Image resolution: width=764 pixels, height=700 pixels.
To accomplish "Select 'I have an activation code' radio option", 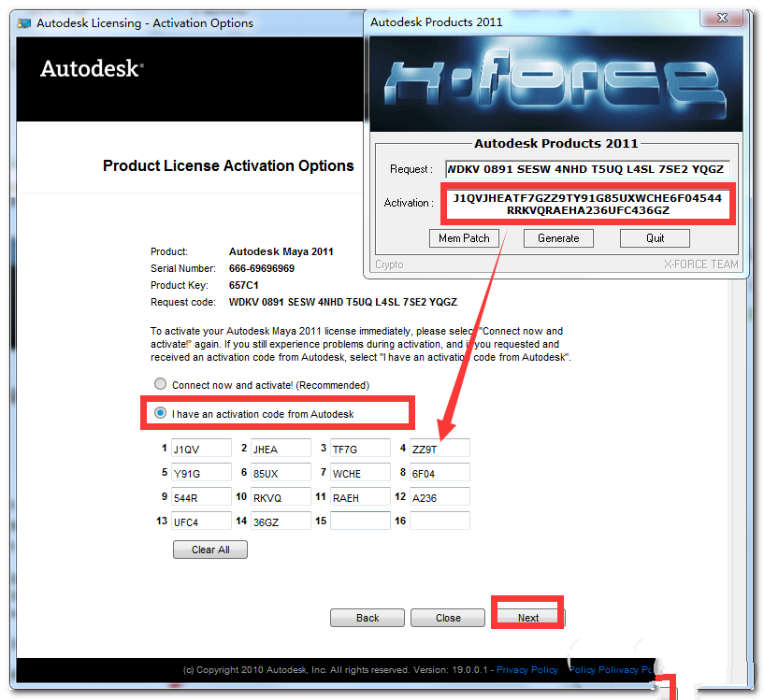I will [x=160, y=413].
